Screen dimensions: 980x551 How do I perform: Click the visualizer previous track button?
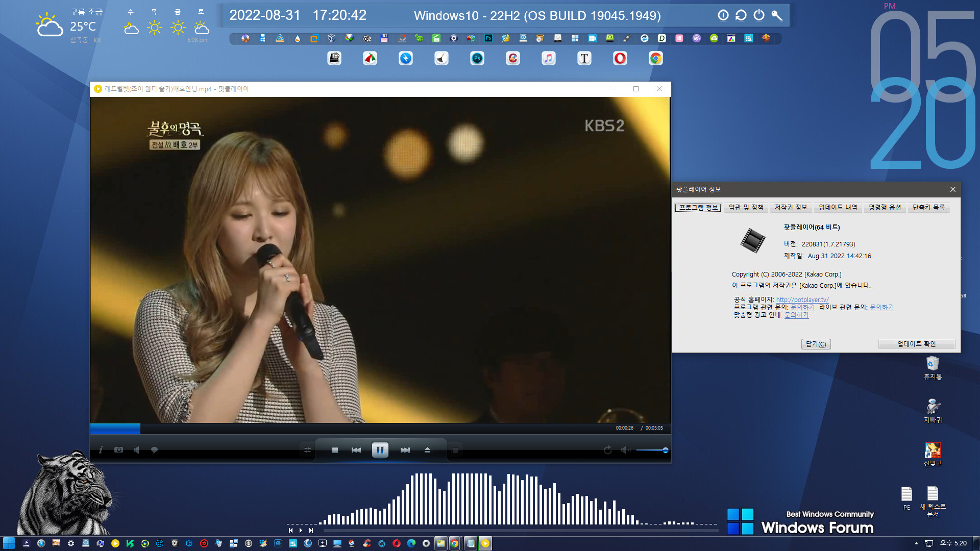(290, 530)
